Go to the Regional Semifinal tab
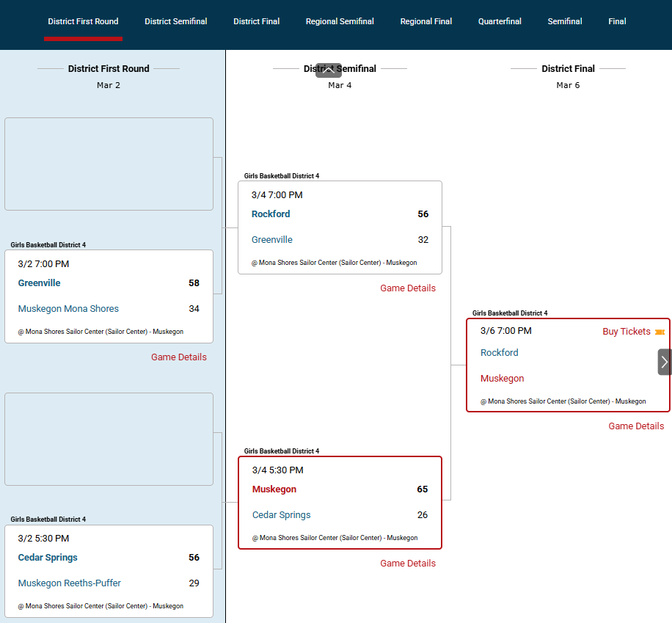Viewport: 672px width, 623px height. click(340, 21)
